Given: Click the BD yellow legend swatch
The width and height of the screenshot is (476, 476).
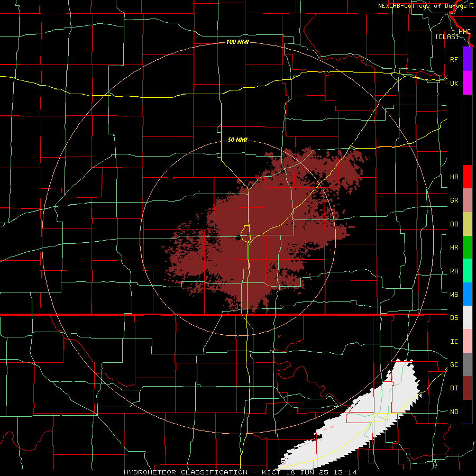Looking at the screenshot, I should tap(467, 224).
